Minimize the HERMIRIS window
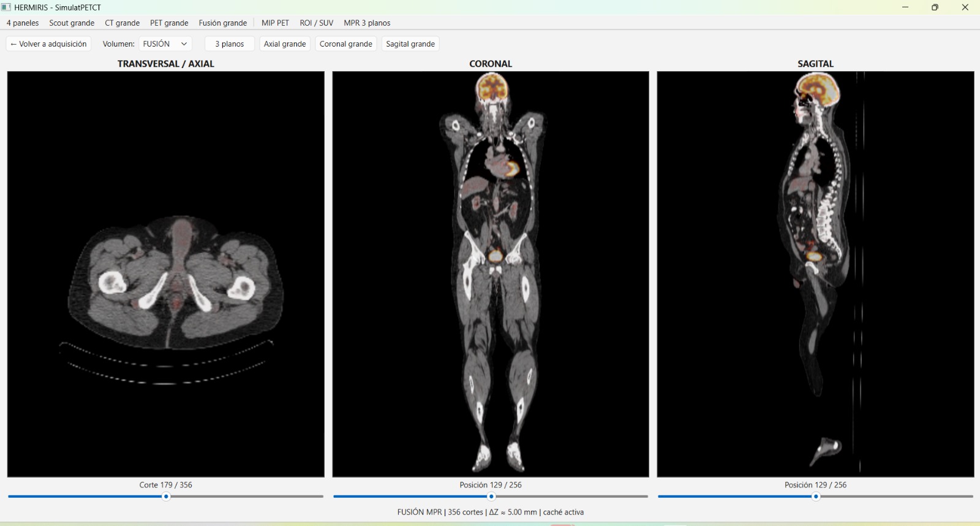 (x=905, y=7)
